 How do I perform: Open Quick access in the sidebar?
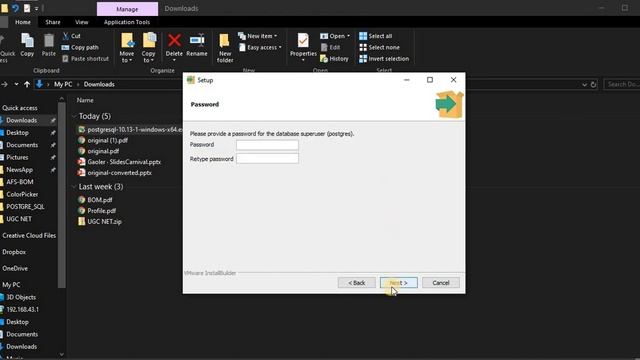point(20,108)
